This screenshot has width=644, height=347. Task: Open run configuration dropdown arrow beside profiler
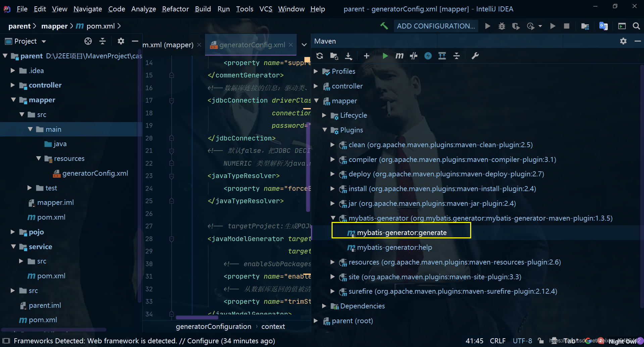(540, 26)
